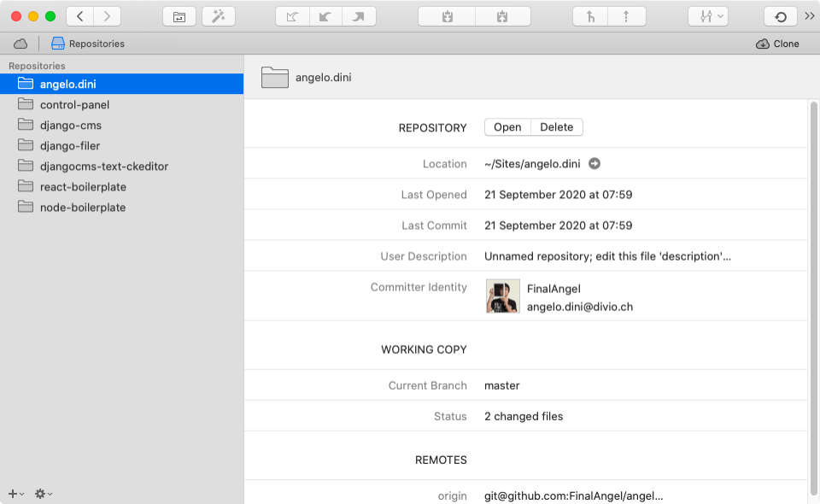Click the forward navigation arrow

click(x=107, y=16)
